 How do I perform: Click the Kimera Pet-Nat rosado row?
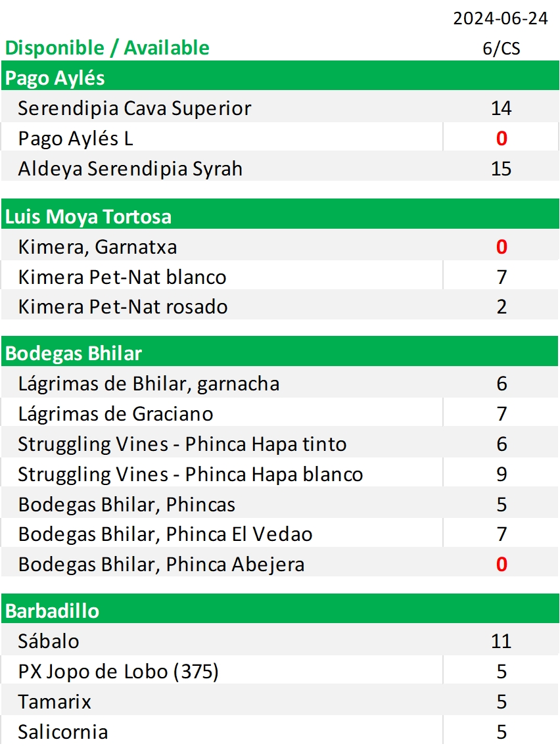coord(280,306)
